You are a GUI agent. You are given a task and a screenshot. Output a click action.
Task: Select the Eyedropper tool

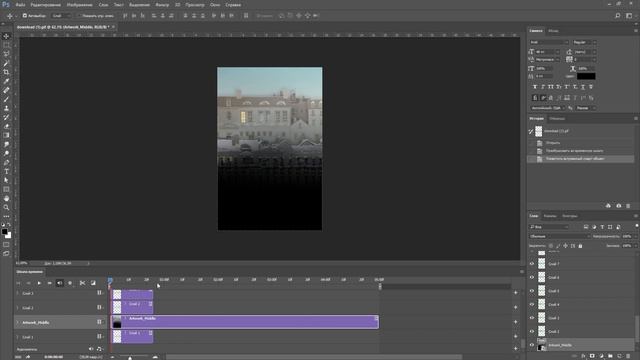[x=6, y=81]
